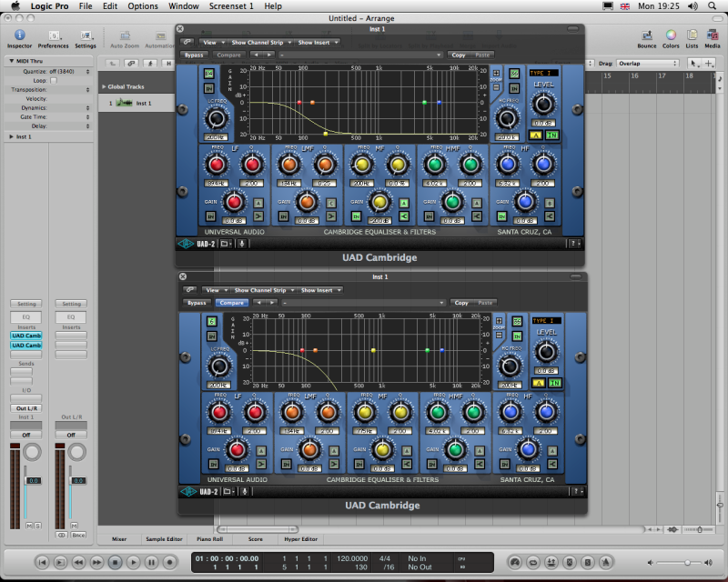Click the Arrange zoom slider at bottom right
Screen dimensions: 728x582
point(698,529)
